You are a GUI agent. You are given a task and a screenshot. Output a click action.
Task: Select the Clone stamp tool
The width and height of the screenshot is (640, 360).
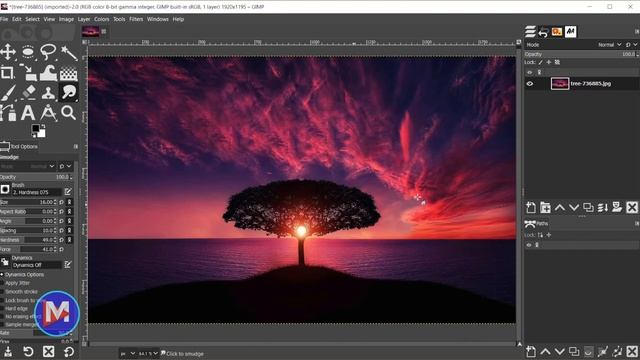(x=48, y=93)
